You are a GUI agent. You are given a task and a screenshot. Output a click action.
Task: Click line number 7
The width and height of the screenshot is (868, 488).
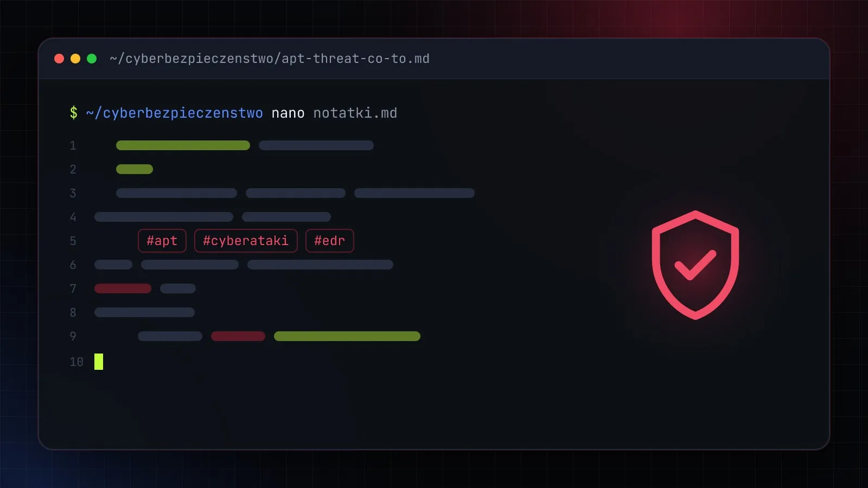pyautogui.click(x=73, y=288)
